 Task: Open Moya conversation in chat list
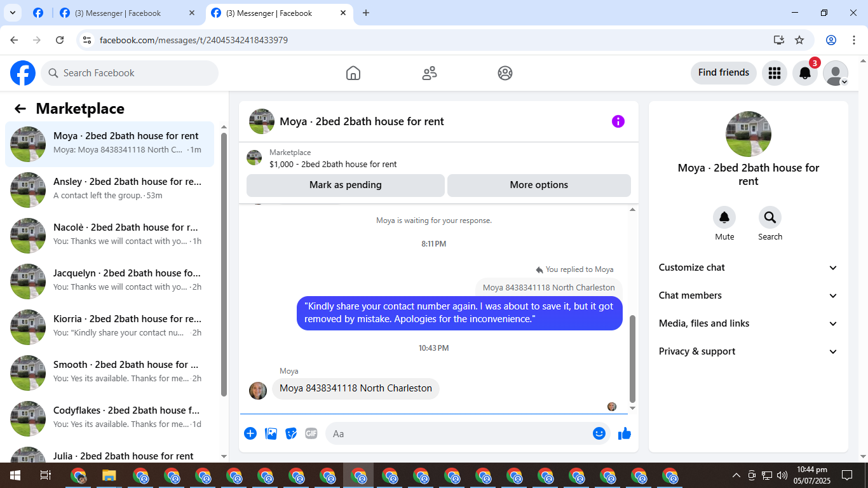point(110,144)
